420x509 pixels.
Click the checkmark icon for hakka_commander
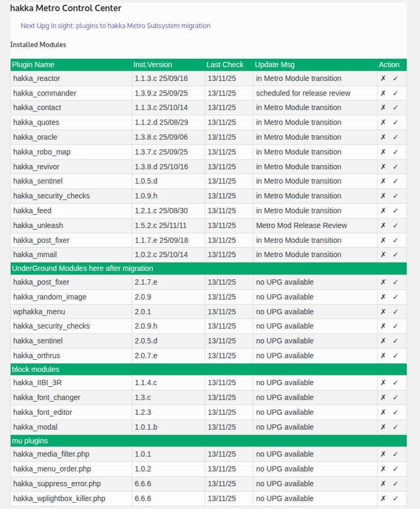pos(395,93)
